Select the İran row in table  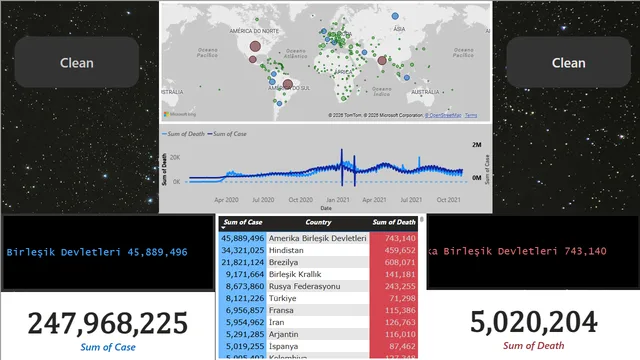click(x=318, y=322)
